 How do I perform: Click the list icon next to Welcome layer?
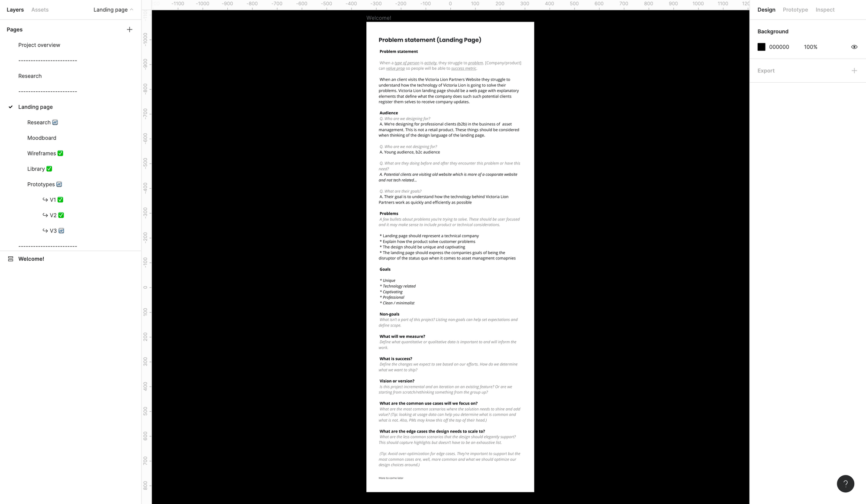coord(10,258)
